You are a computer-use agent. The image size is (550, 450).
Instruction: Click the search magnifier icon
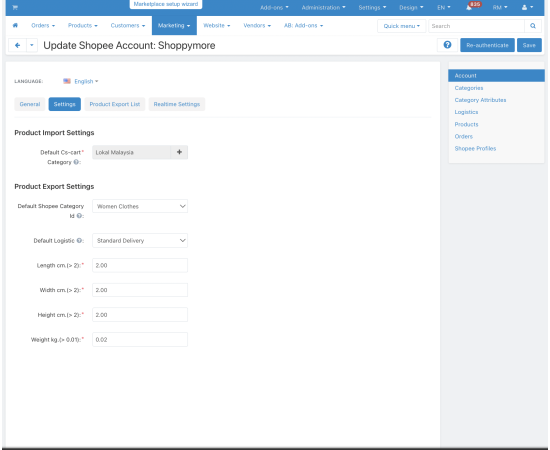(x=533, y=26)
